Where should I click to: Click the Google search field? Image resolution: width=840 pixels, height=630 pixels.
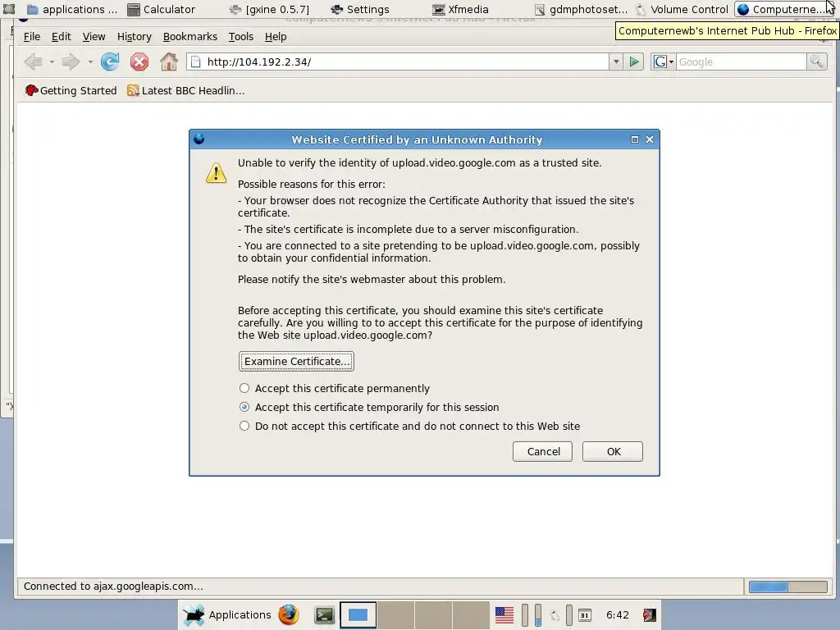click(x=741, y=62)
